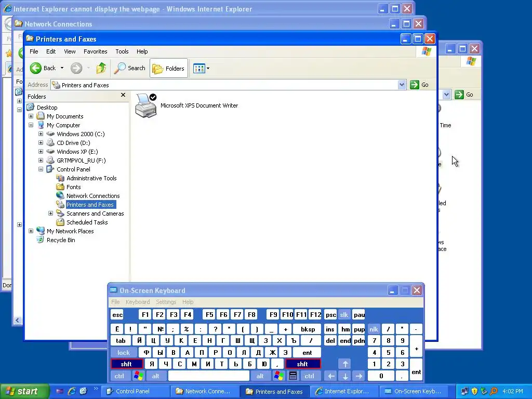This screenshot has width=532, height=399.
Task: Click the left arrow key
Action: coord(331,376)
